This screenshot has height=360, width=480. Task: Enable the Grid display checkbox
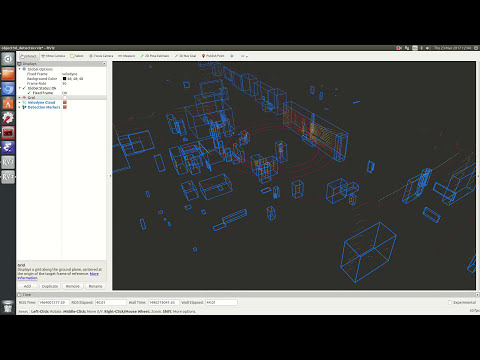pyautogui.click(x=65, y=98)
